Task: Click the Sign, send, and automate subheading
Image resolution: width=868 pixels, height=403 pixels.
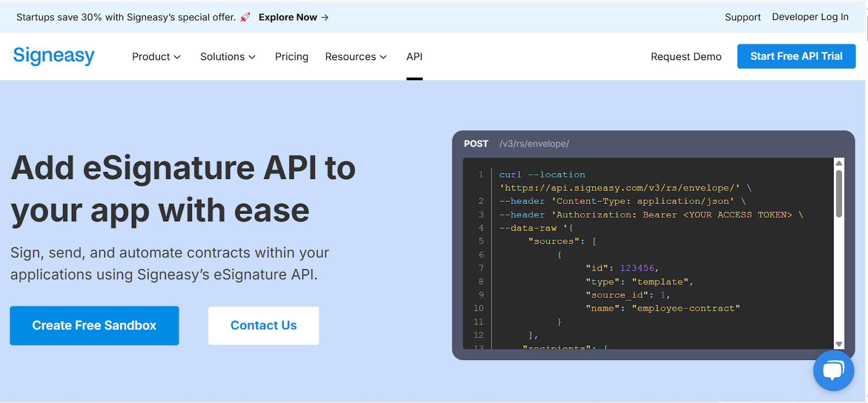Action: coord(170,264)
